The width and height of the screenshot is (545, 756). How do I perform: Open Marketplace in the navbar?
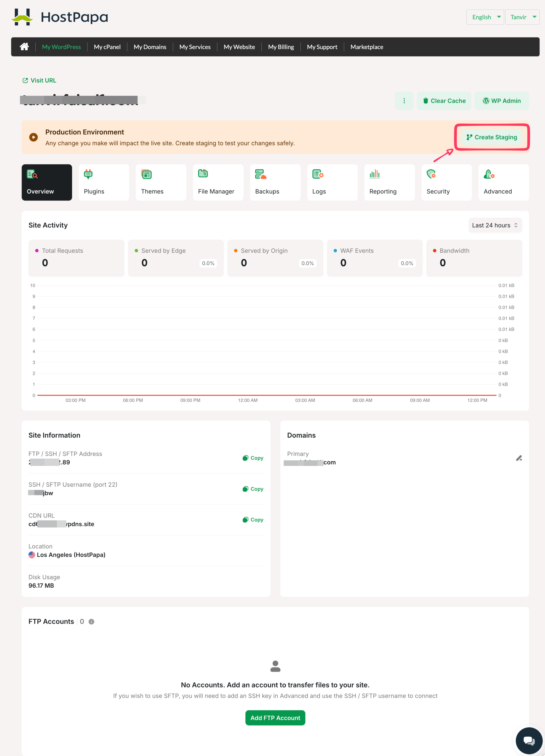(367, 47)
